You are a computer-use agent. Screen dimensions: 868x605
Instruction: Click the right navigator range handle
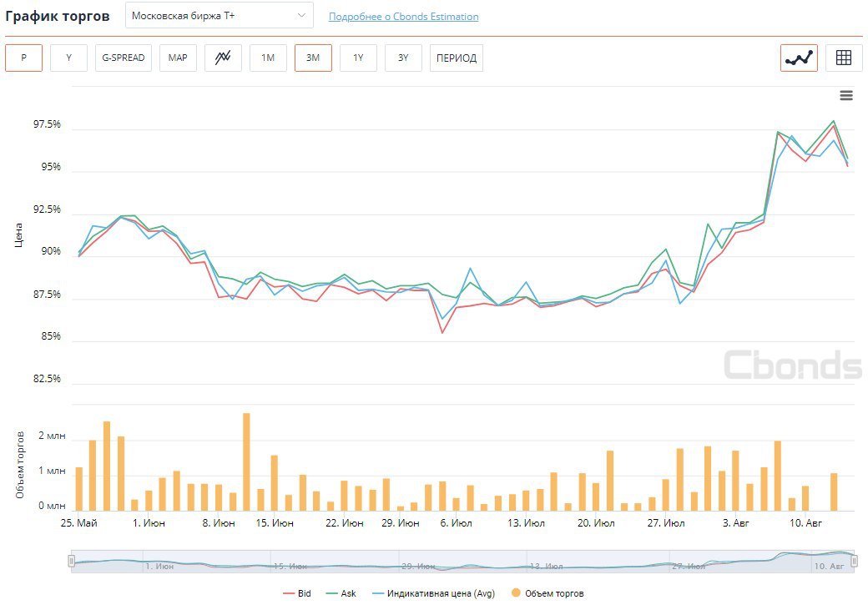(854, 562)
